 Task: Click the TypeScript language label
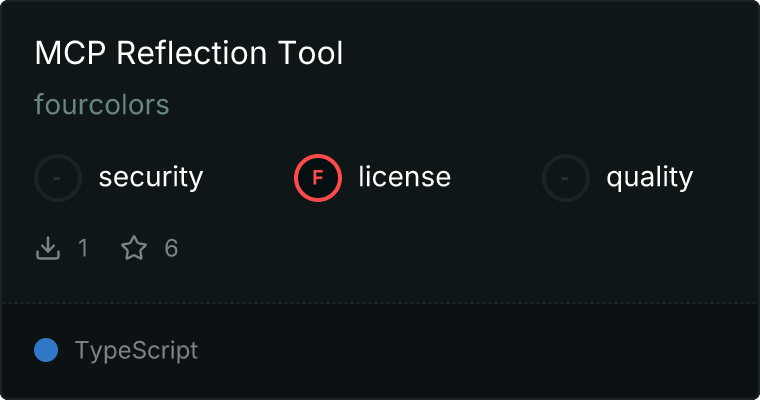136,351
